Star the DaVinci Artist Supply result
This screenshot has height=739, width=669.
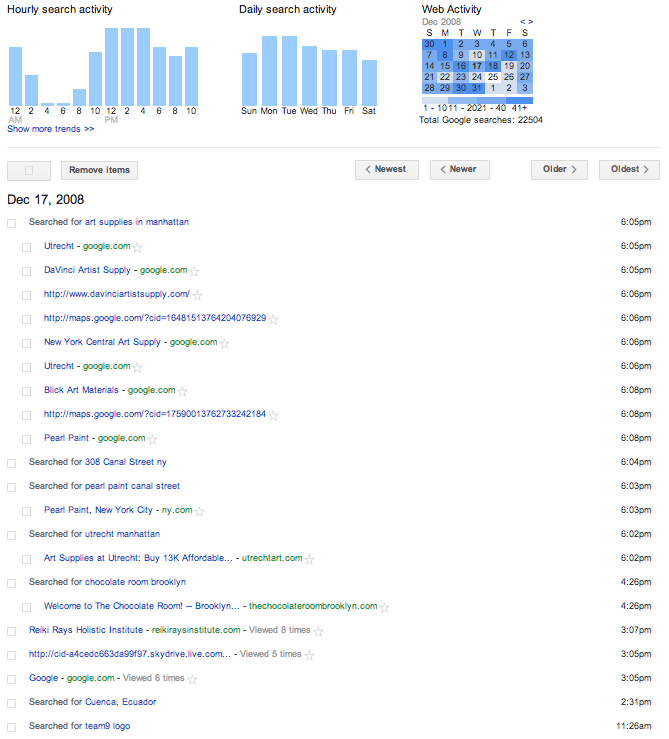click(x=194, y=271)
